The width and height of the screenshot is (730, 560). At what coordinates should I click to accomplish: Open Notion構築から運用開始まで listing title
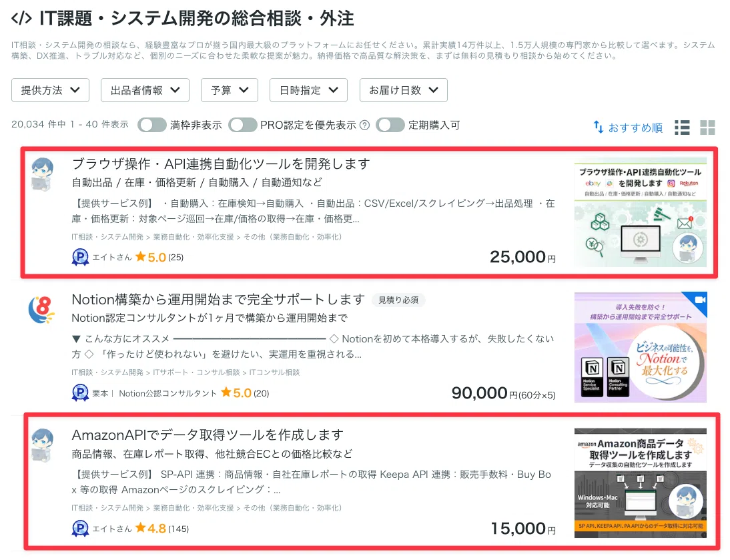tap(218, 299)
